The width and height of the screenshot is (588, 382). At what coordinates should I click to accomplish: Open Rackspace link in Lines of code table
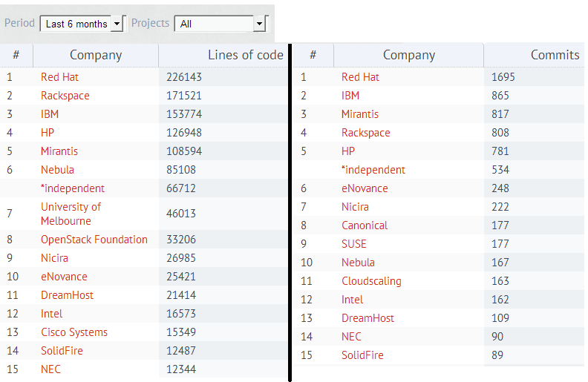click(65, 96)
